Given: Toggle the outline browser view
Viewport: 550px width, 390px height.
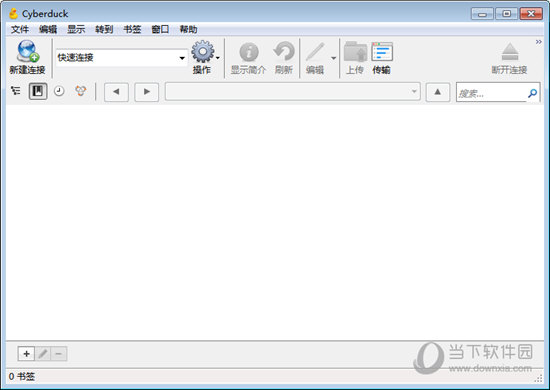Looking at the screenshot, I should click(15, 91).
